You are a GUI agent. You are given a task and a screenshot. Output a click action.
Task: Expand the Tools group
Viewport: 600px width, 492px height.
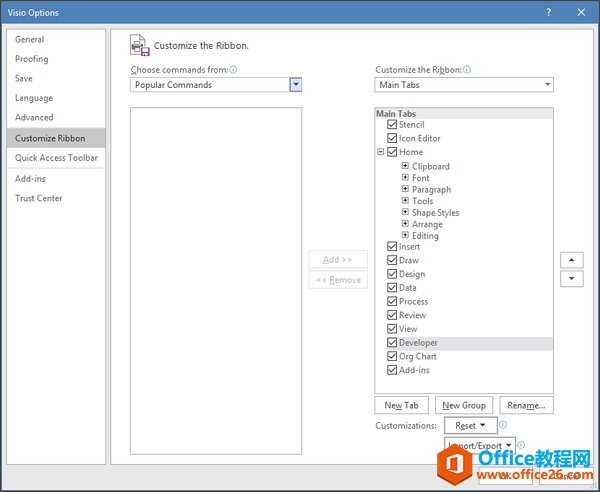click(x=405, y=200)
